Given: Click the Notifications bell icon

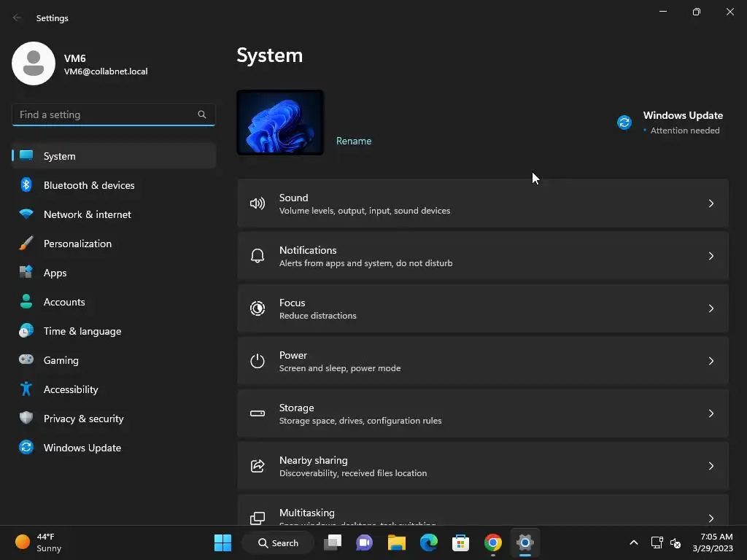Looking at the screenshot, I should [258, 256].
